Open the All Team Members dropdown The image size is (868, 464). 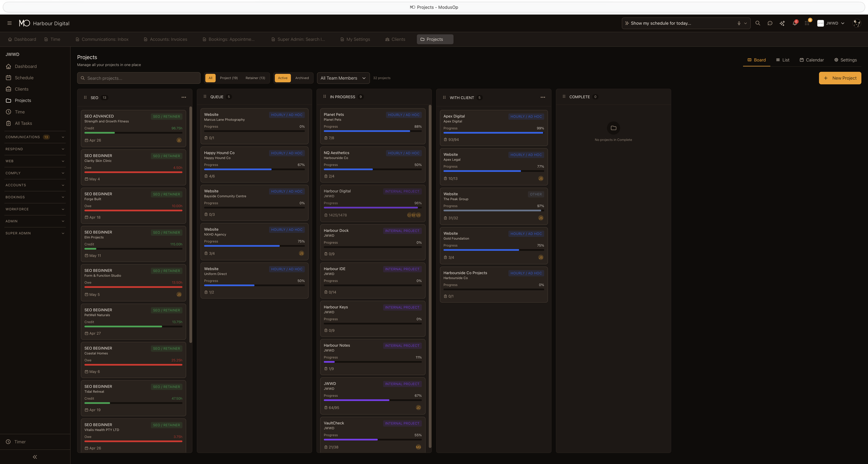click(x=343, y=78)
